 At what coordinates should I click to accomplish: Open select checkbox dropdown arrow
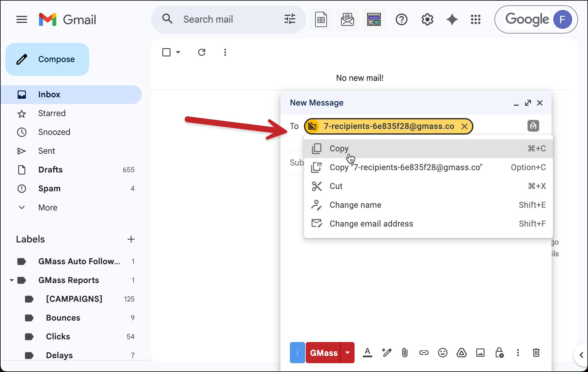pyautogui.click(x=178, y=52)
